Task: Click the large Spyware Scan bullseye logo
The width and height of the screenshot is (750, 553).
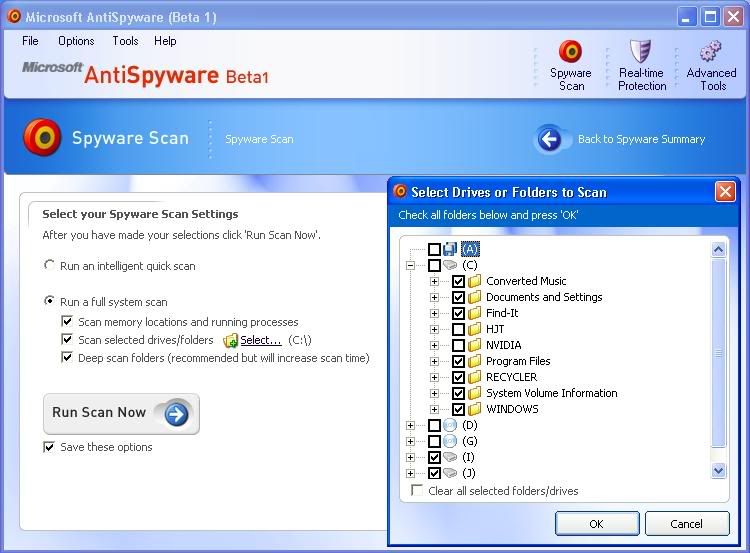Action: click(42, 137)
